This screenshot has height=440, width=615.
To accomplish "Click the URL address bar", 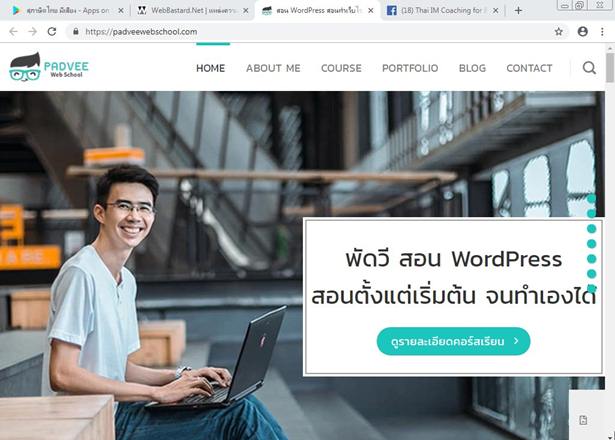I will point(314,32).
